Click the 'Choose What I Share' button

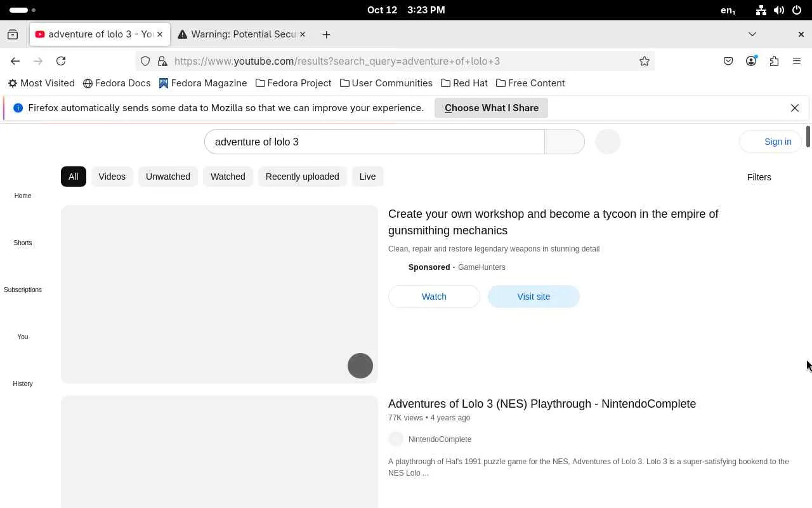pos(492,108)
